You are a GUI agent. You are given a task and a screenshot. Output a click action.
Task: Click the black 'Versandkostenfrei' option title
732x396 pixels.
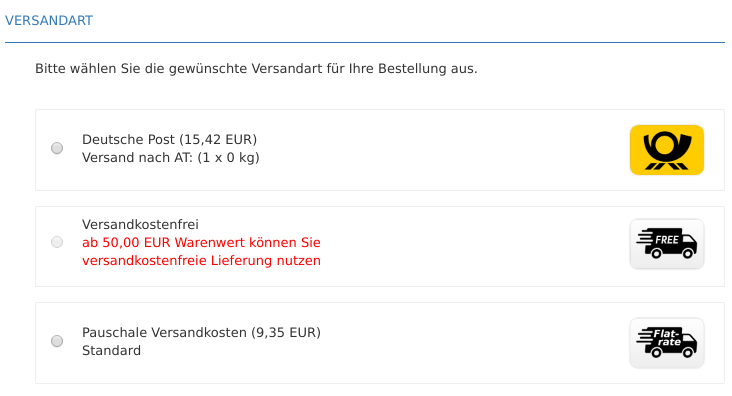pyautogui.click(x=141, y=224)
